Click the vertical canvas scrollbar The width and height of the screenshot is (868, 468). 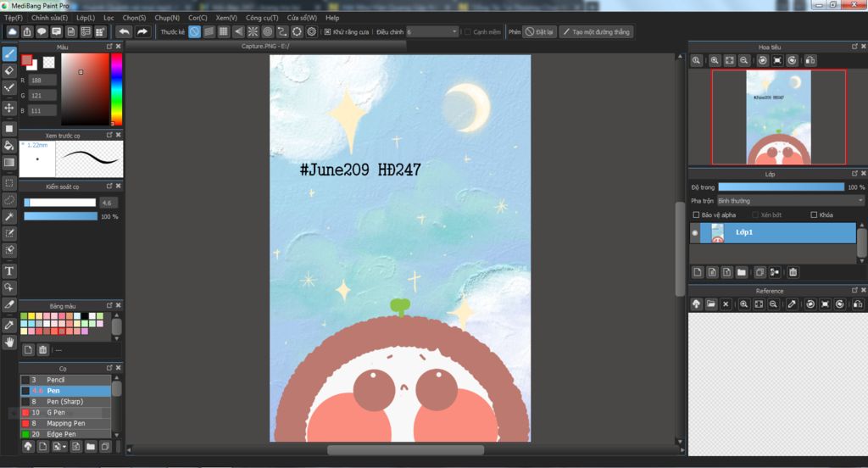click(x=681, y=249)
